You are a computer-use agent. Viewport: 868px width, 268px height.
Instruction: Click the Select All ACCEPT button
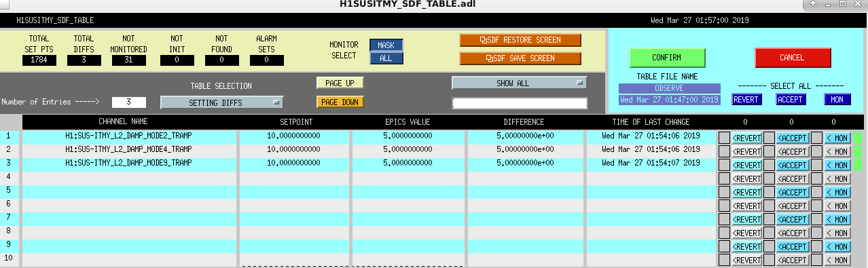pos(791,100)
